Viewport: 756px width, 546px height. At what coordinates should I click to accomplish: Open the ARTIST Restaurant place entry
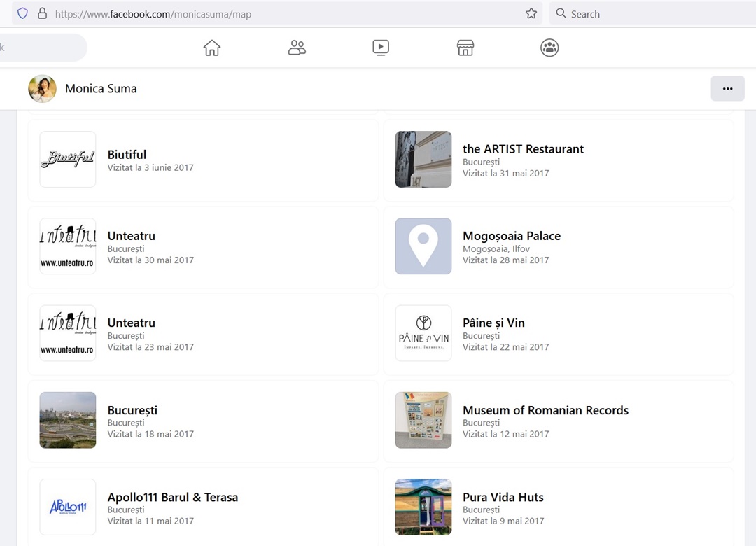523,149
